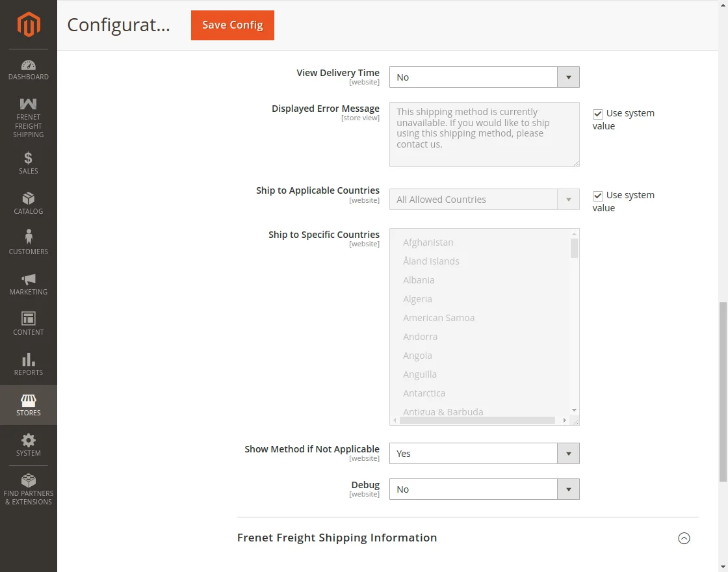Viewport: 728px width, 572px height.
Task: Open the Dashboard from the sidebar icon
Action: (x=28, y=66)
